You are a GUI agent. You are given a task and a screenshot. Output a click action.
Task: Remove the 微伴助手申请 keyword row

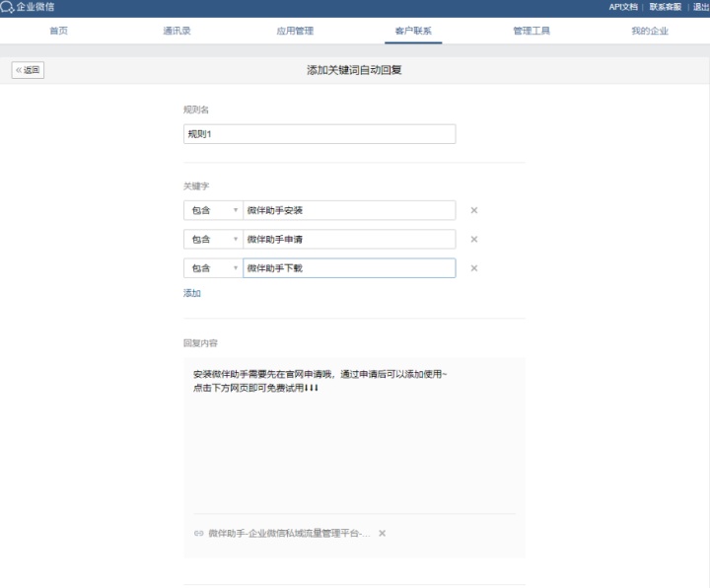(474, 239)
